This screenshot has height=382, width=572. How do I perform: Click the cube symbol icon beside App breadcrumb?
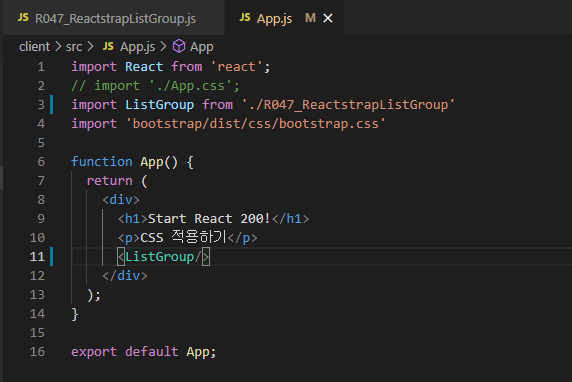coord(179,46)
